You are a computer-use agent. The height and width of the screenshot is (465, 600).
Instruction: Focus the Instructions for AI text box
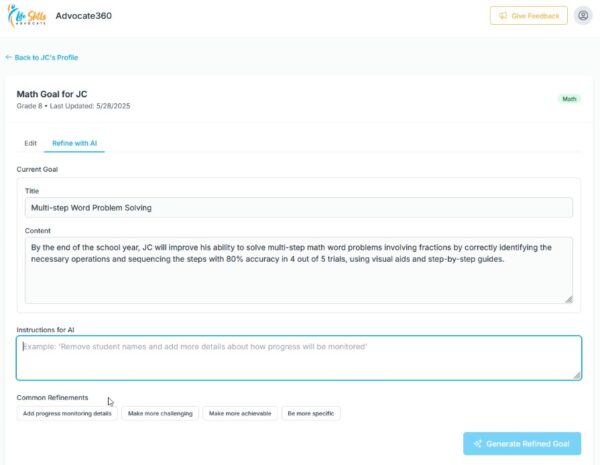pos(299,357)
